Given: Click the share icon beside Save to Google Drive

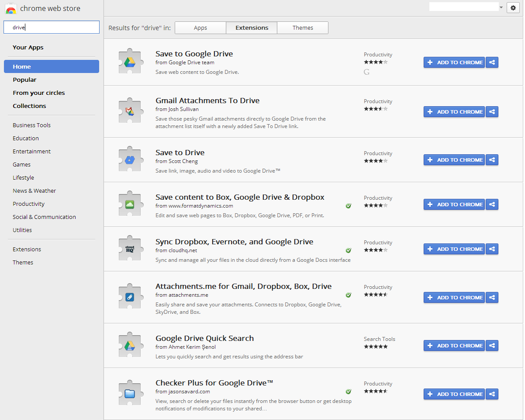Looking at the screenshot, I should coord(492,62).
